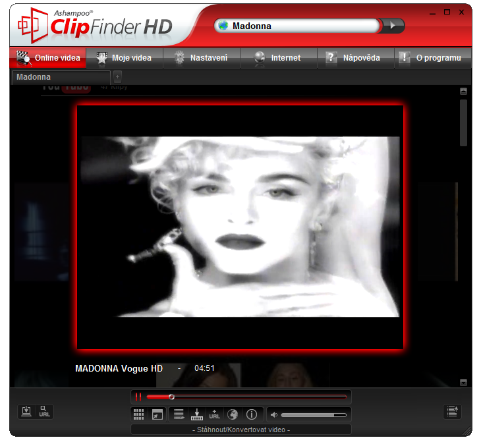The image size is (481, 448).
Task: Click the vertical scrollbar thumb
Action: [x=463, y=123]
